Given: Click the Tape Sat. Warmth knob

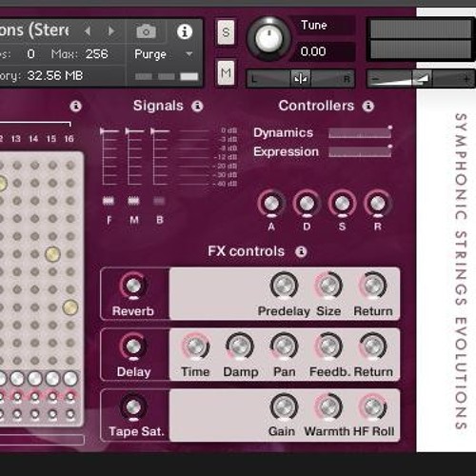Looking at the screenshot, I should coord(328,407).
